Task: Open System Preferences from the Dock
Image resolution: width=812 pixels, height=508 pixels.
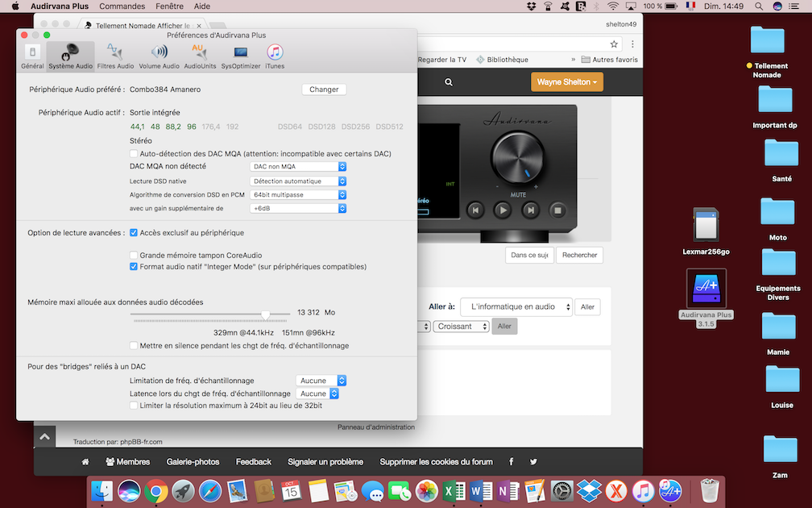Action: 562,490
